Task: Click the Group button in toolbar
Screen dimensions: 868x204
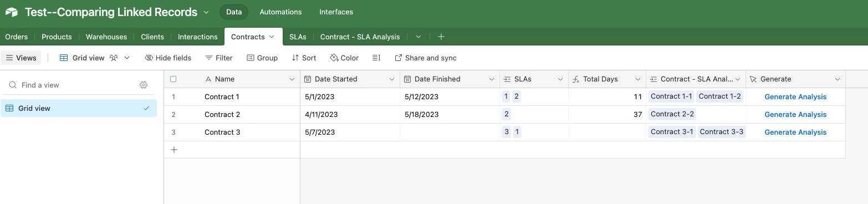Action: point(262,58)
